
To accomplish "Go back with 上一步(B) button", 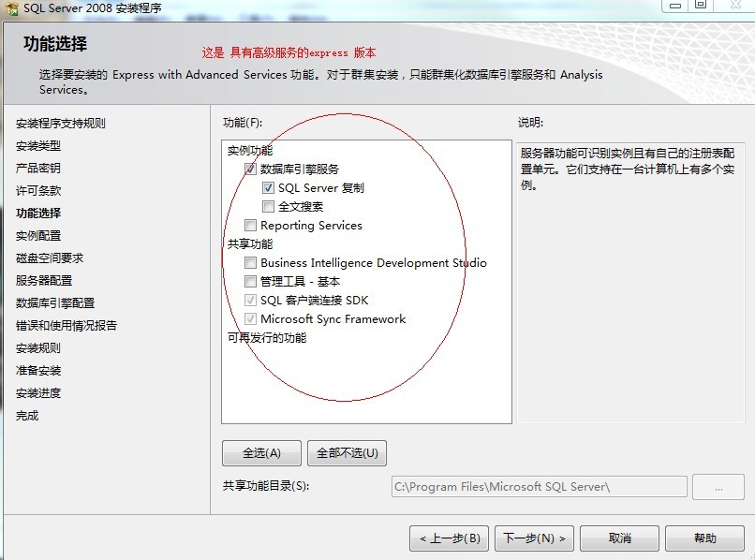I will [450, 538].
